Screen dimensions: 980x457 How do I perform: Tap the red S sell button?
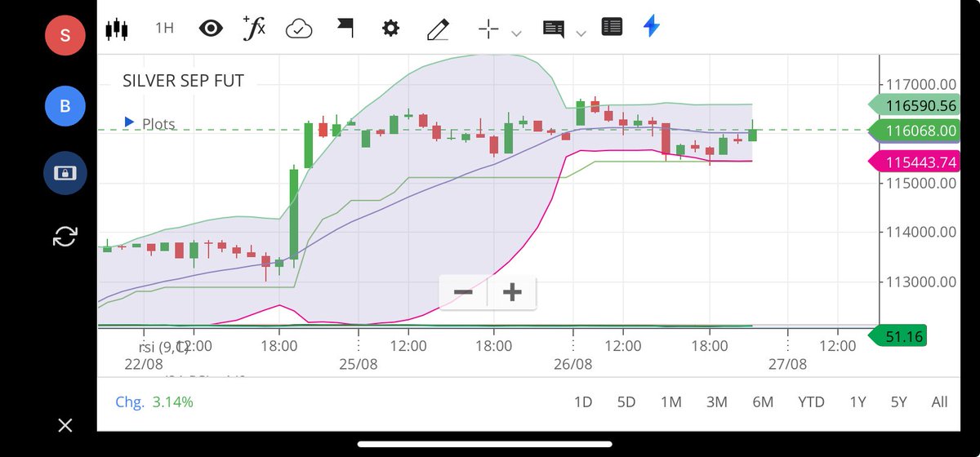(x=65, y=36)
